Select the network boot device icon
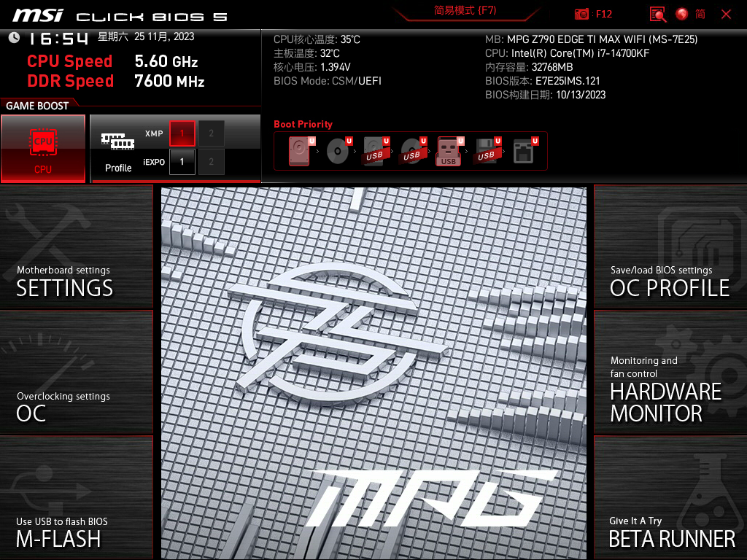Image resolution: width=747 pixels, height=560 pixels. [x=524, y=151]
